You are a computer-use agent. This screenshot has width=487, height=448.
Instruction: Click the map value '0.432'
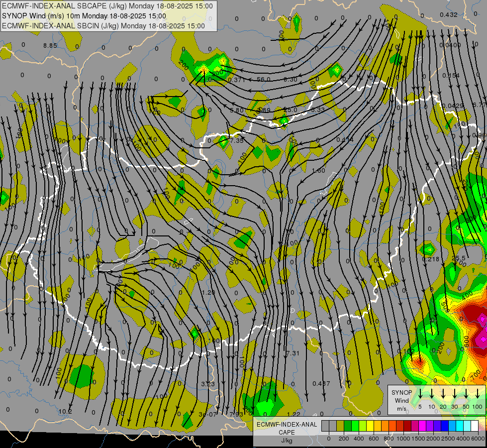click(449, 14)
